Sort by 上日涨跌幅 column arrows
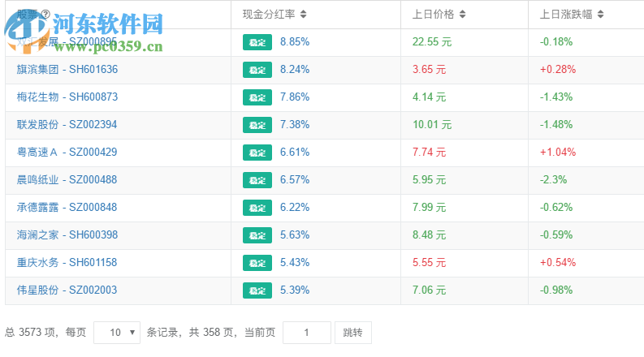The height and width of the screenshot is (357, 644). (x=600, y=15)
